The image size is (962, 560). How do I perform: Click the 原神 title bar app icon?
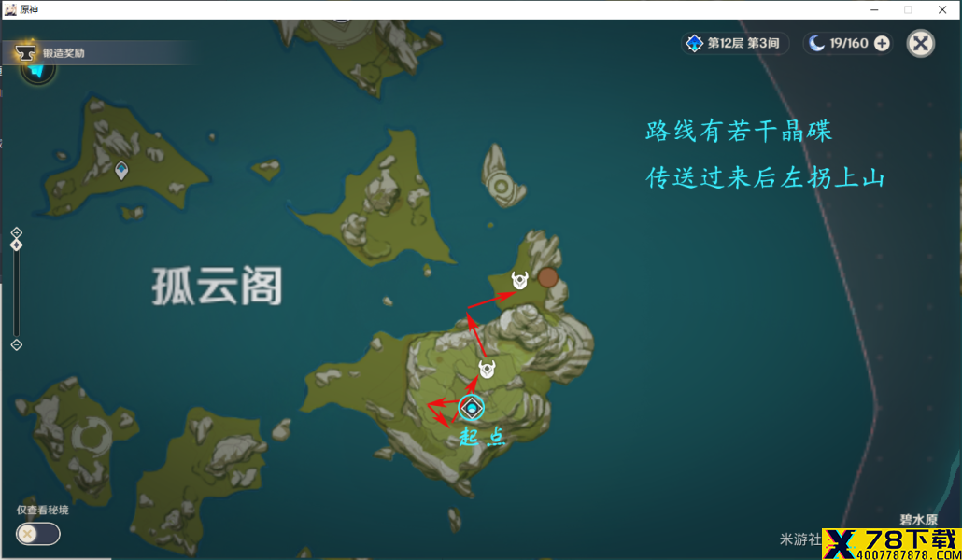tap(10, 9)
